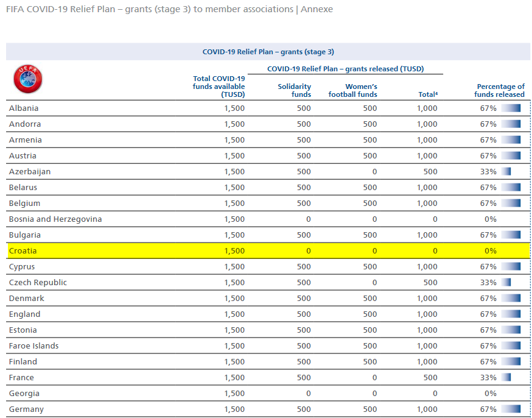The height and width of the screenshot is (418, 532).
Task: Click Azerbaijan's short percentage bar
Action: coord(506,172)
